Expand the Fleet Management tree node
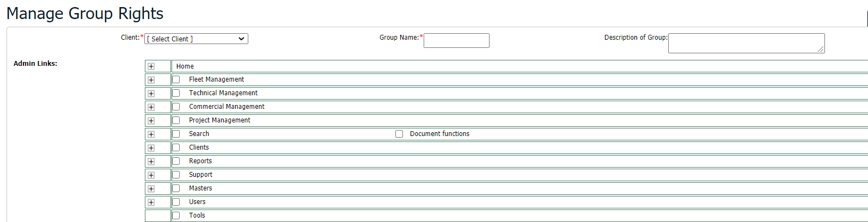868x222 pixels. click(151, 80)
